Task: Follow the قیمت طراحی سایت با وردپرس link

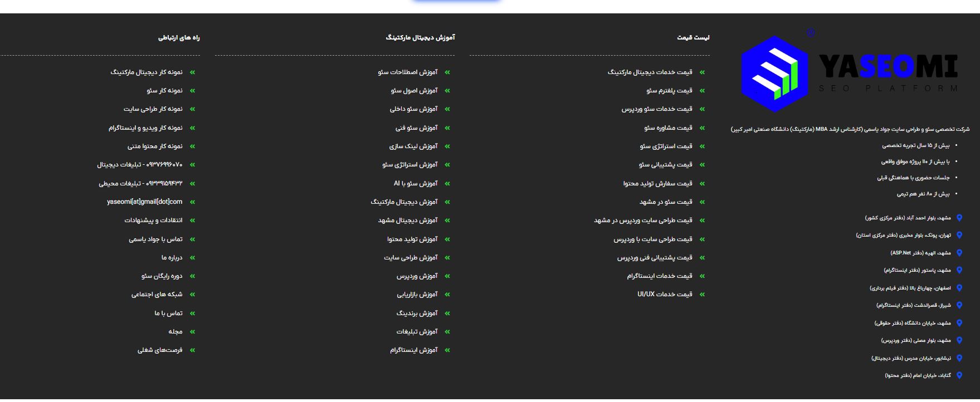Action: (653, 239)
